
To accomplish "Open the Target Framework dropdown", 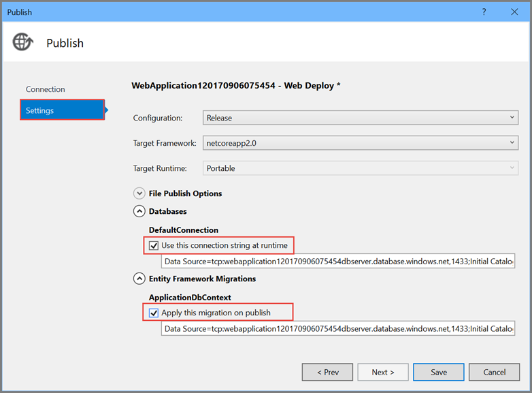I will click(360, 143).
